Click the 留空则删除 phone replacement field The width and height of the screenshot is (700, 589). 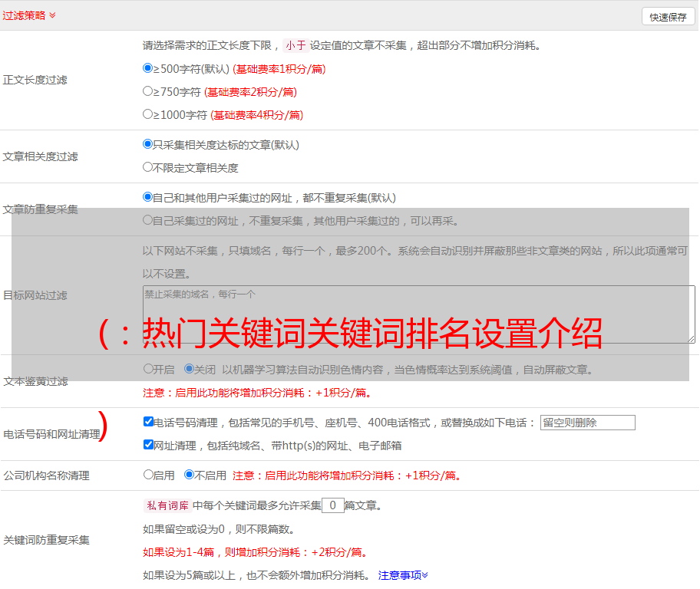coord(587,423)
